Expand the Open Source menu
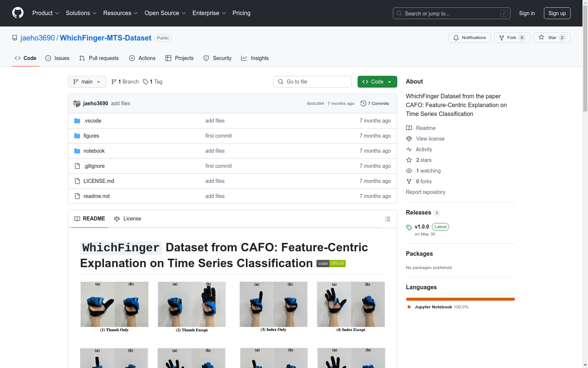Screen dimensions: 588x368 click(165, 13)
